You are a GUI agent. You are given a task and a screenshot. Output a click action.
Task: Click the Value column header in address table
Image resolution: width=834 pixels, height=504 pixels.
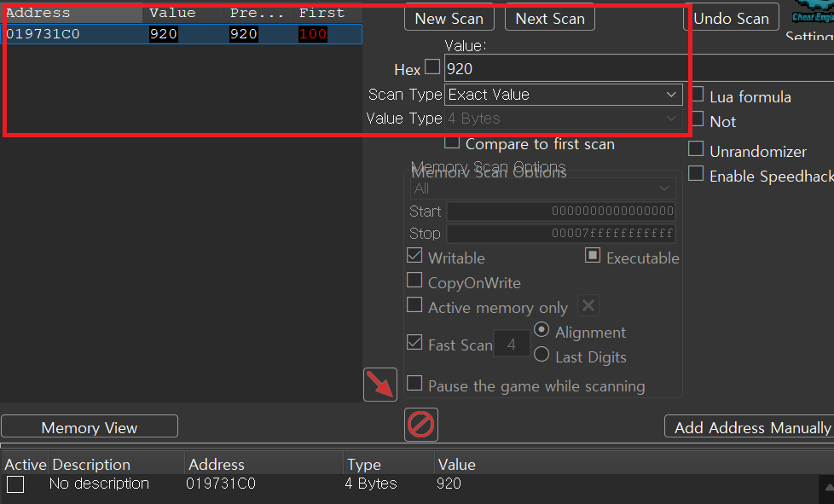[456, 465]
